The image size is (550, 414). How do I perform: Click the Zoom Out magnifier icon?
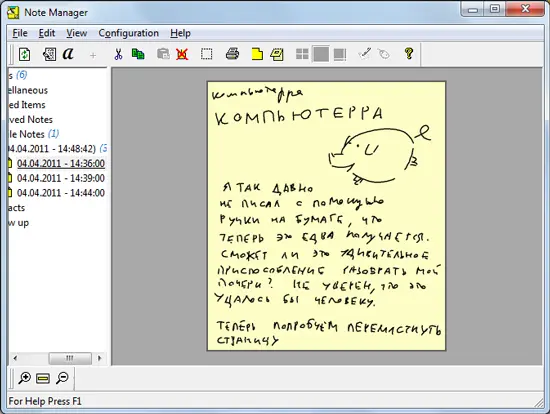click(62, 378)
